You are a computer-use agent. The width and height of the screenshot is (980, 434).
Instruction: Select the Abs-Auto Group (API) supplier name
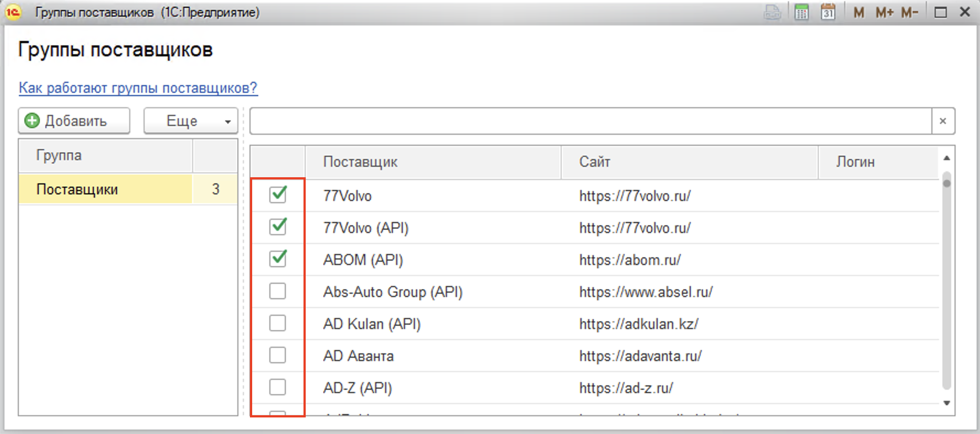point(393,292)
